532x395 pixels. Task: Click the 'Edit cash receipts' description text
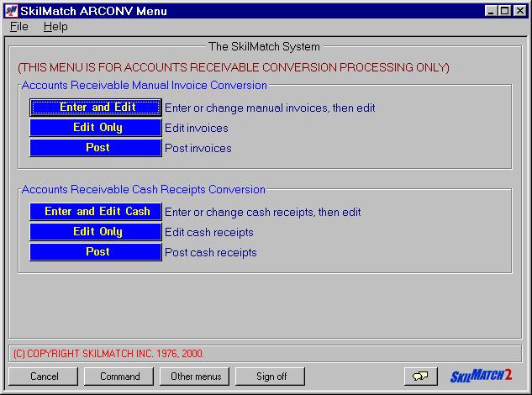(209, 233)
